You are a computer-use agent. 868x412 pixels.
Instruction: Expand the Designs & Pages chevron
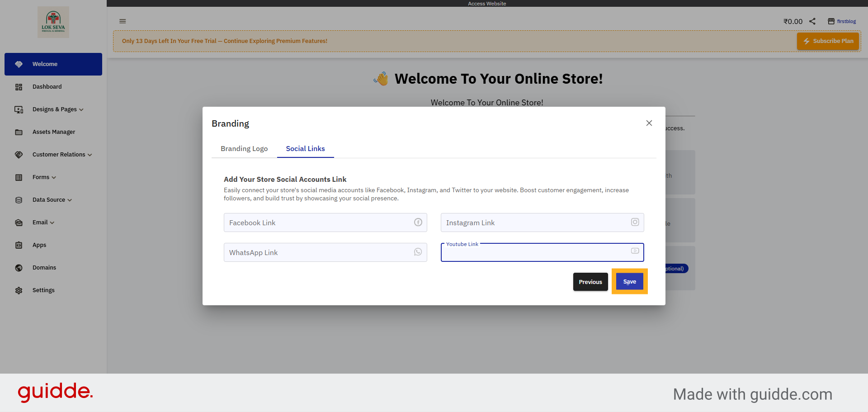pos(81,110)
